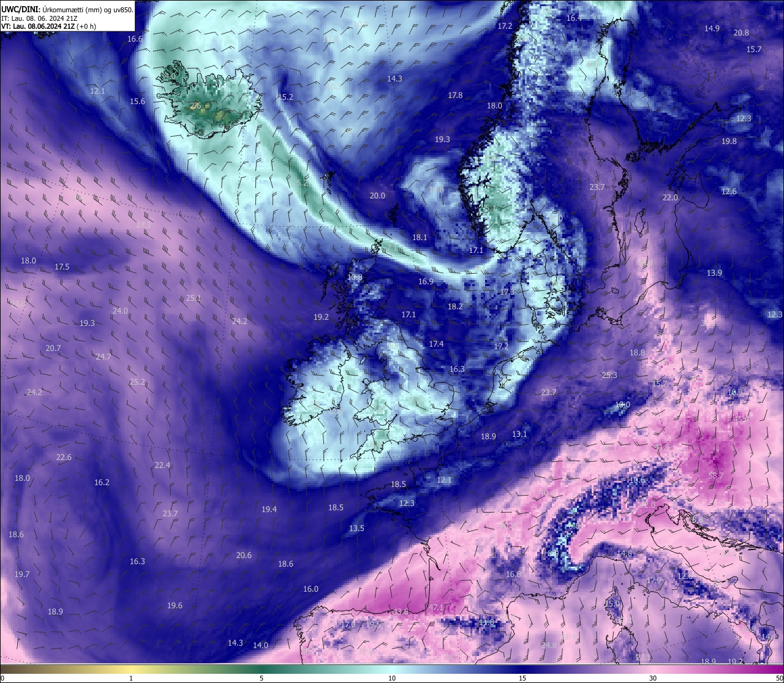Click the 47.1 value label

click(x=436, y=608)
